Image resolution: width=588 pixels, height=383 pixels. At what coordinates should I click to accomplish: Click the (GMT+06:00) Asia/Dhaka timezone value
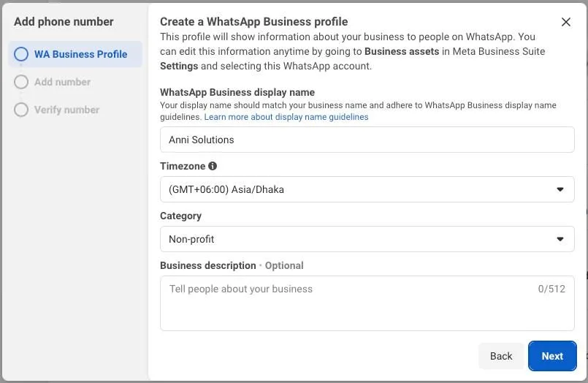coord(226,189)
